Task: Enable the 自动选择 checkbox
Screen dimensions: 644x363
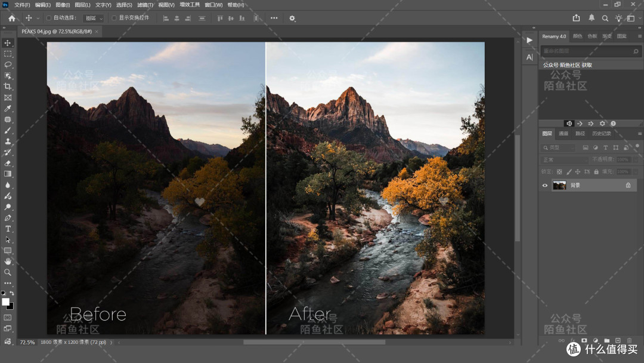Action: tap(49, 18)
